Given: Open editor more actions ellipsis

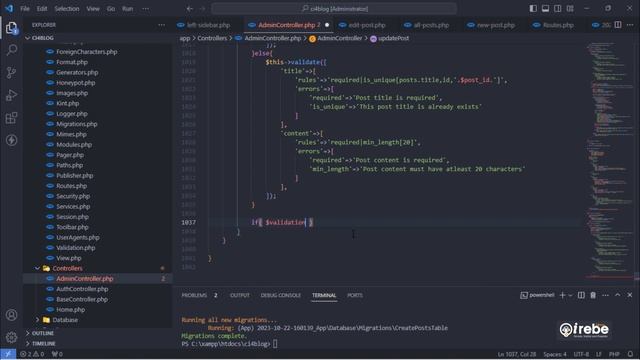Looking at the screenshot, I should pos(630,25).
